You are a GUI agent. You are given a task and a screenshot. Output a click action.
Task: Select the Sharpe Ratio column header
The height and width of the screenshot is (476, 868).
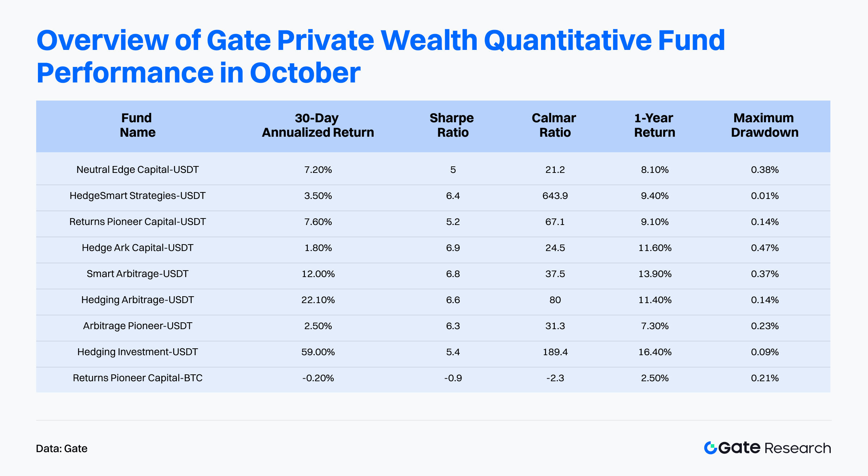click(x=452, y=125)
